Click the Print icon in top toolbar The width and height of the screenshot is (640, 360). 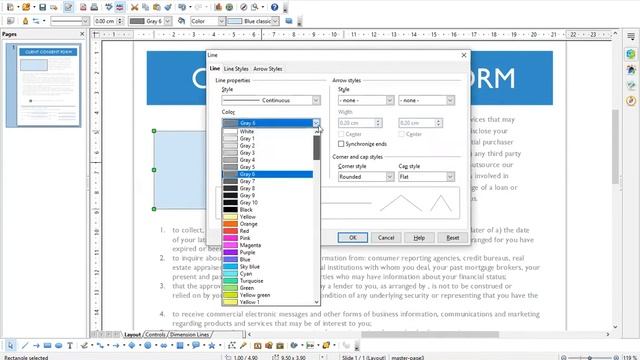point(94,7)
